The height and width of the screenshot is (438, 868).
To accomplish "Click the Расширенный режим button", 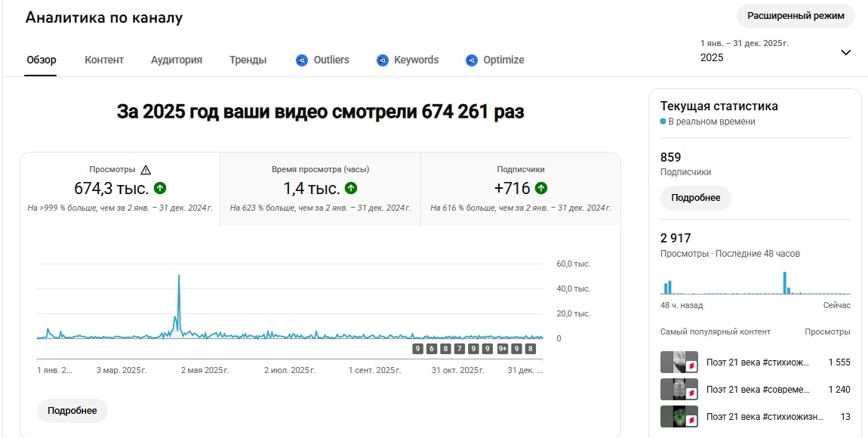I will point(796,16).
